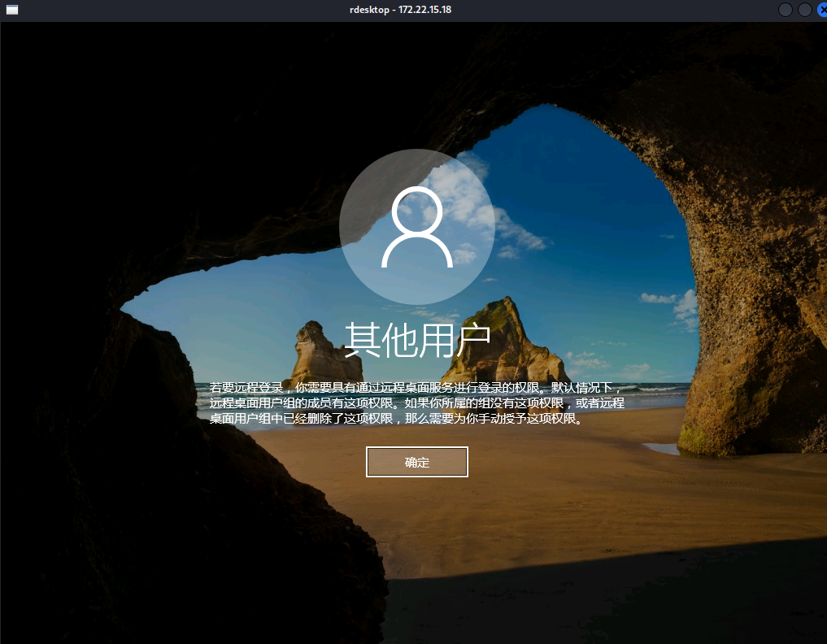This screenshot has height=644, width=827.
Task: Click the 其他用户 heading
Action: [x=416, y=339]
